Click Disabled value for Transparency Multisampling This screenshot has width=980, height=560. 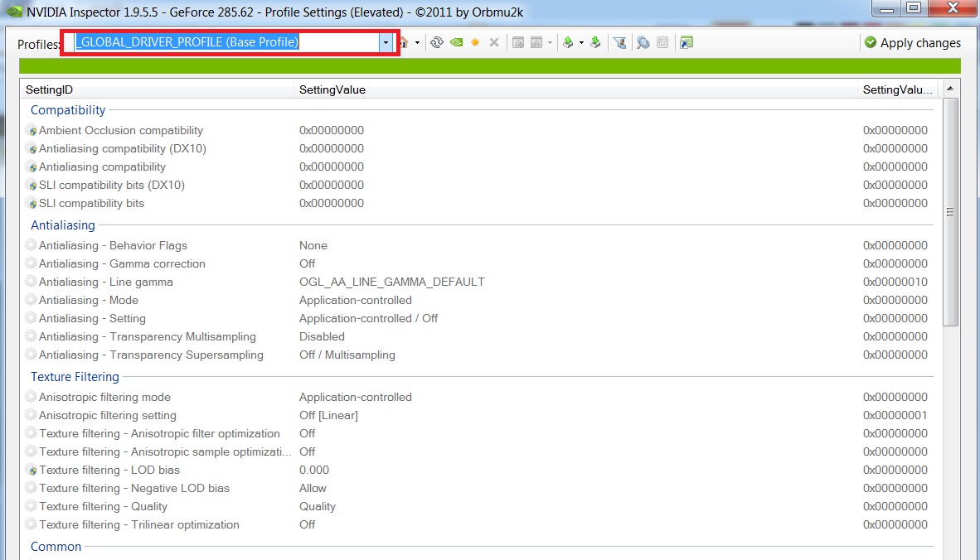[322, 336]
